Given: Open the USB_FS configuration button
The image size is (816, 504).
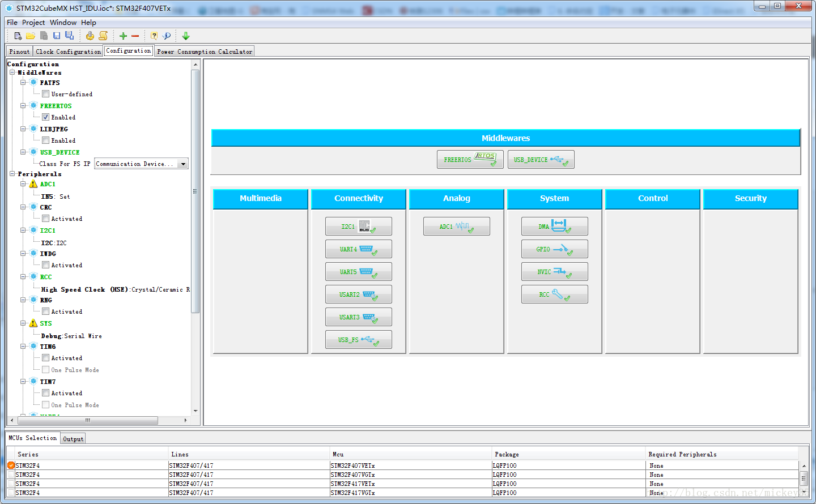Looking at the screenshot, I should click(359, 340).
